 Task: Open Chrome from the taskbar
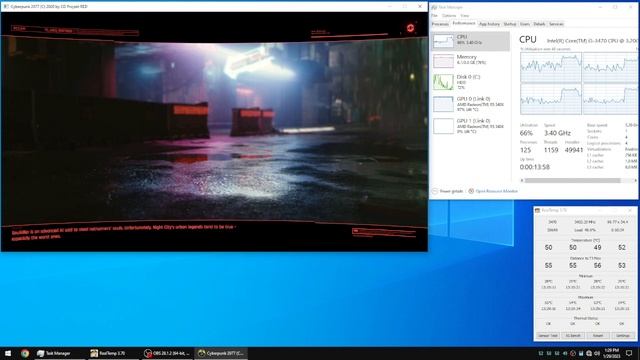25,353
